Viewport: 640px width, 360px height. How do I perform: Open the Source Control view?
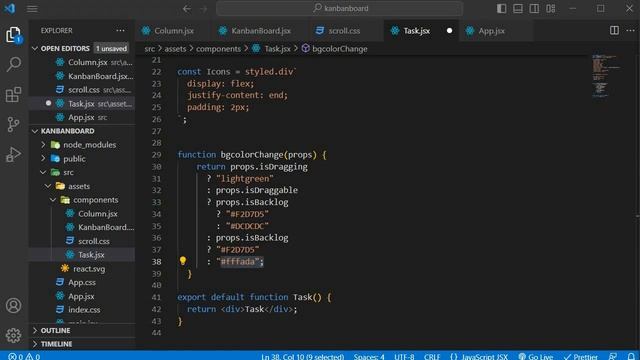tap(13, 124)
